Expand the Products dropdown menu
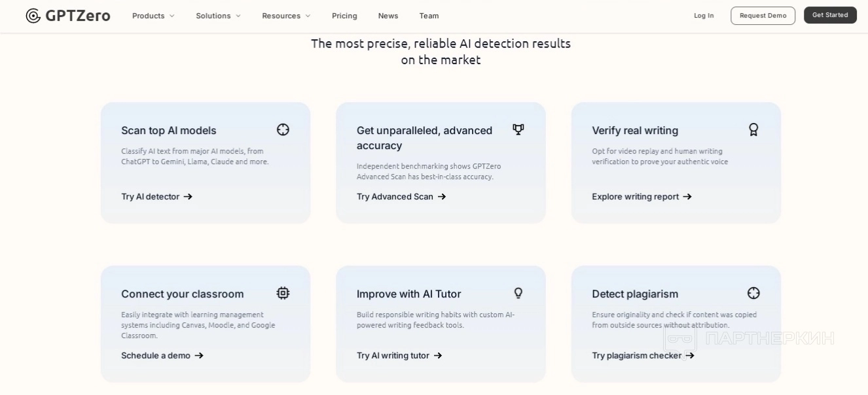The image size is (868, 395). (x=153, y=16)
